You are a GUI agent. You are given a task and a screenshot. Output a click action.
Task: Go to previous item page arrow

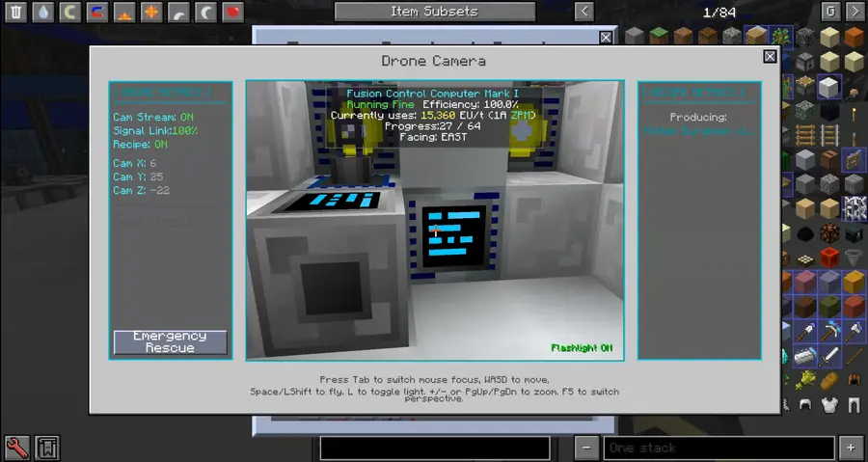click(x=584, y=12)
